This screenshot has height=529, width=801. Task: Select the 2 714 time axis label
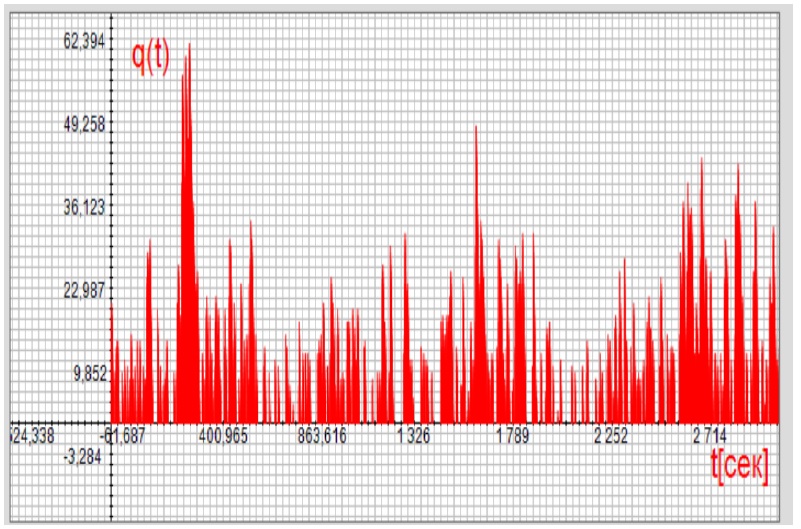[710, 436]
